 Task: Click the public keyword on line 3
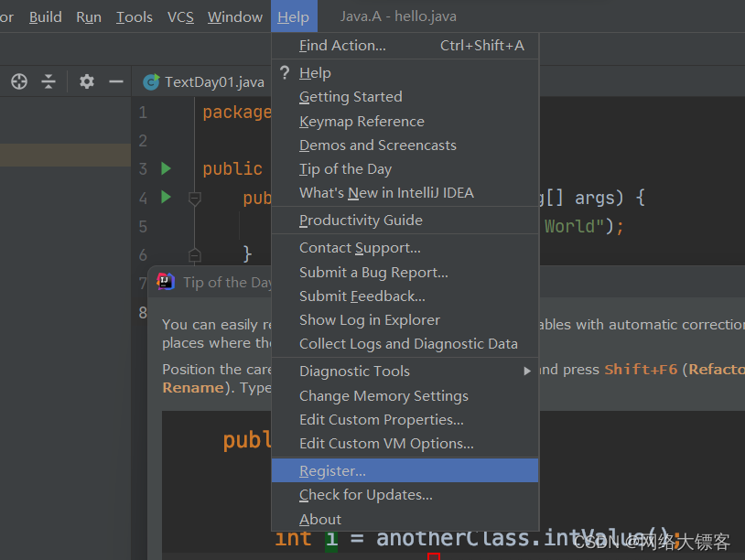tap(232, 169)
